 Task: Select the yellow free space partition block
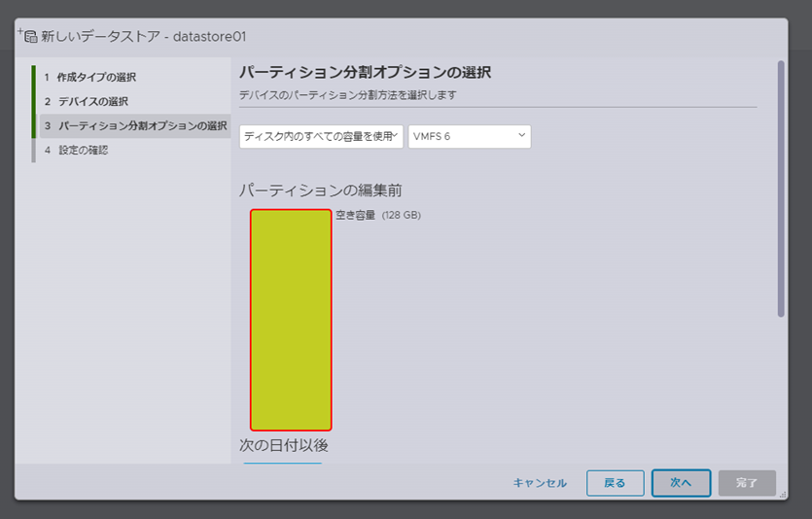pyautogui.click(x=291, y=320)
